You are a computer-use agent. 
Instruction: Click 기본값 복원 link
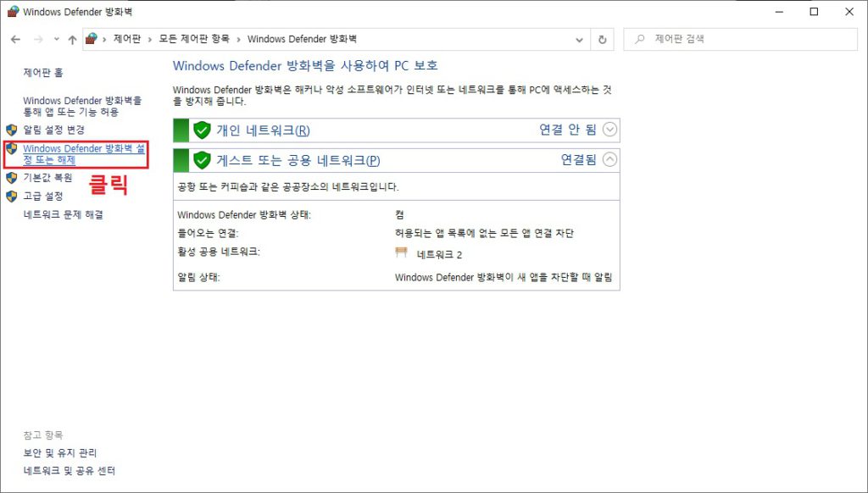coord(47,178)
